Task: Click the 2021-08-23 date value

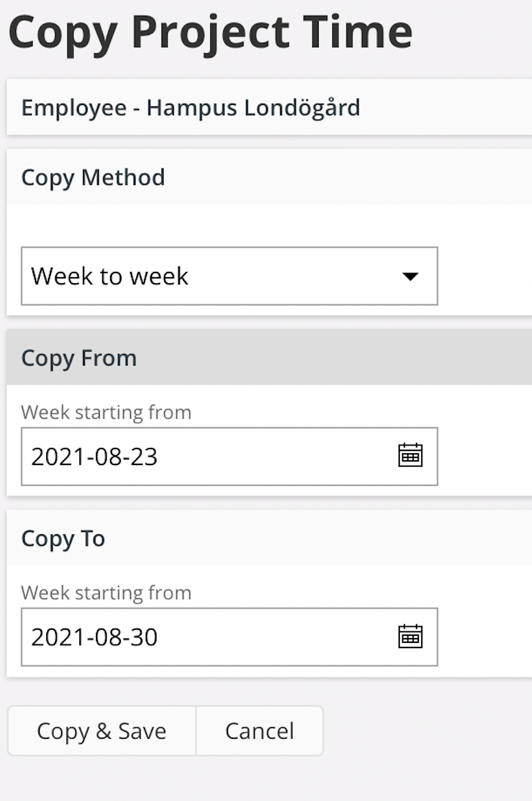Action: 94,457
